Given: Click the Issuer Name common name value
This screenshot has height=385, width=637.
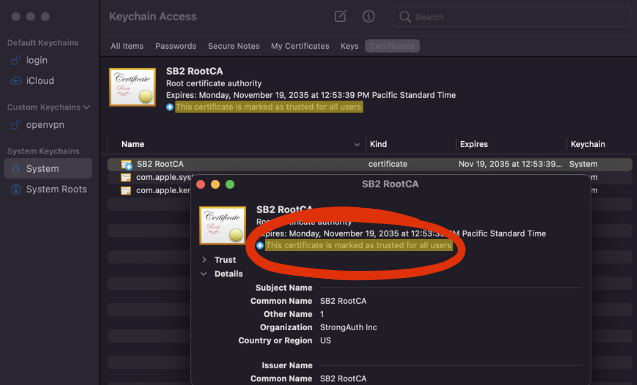Looking at the screenshot, I should point(343,379).
